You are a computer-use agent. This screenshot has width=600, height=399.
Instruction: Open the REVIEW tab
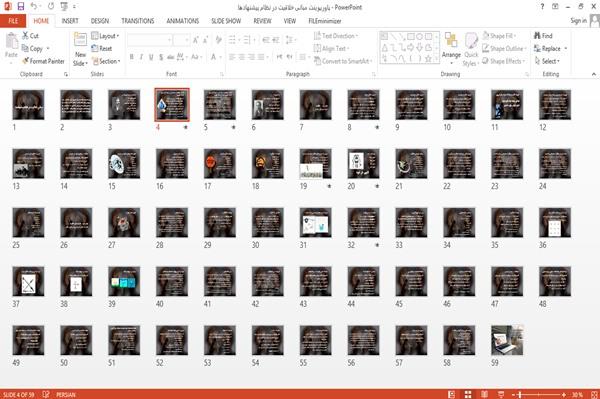pyautogui.click(x=262, y=21)
